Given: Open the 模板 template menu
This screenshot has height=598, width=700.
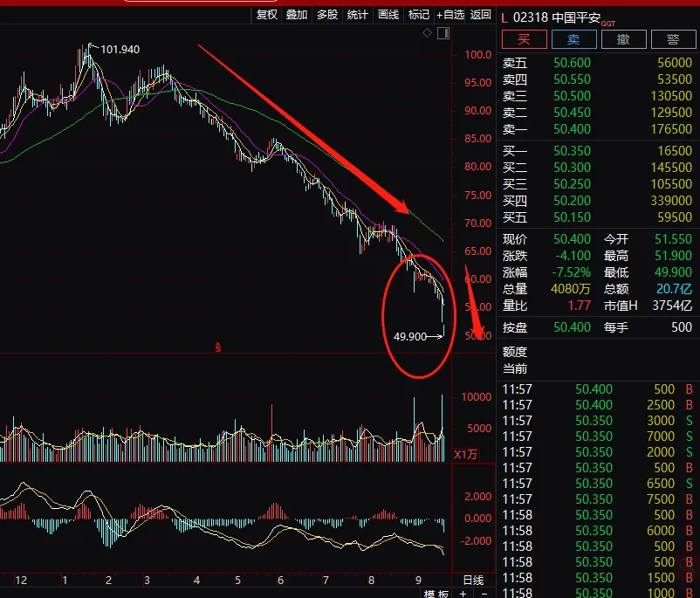Looking at the screenshot, I should pyautogui.click(x=436, y=594).
